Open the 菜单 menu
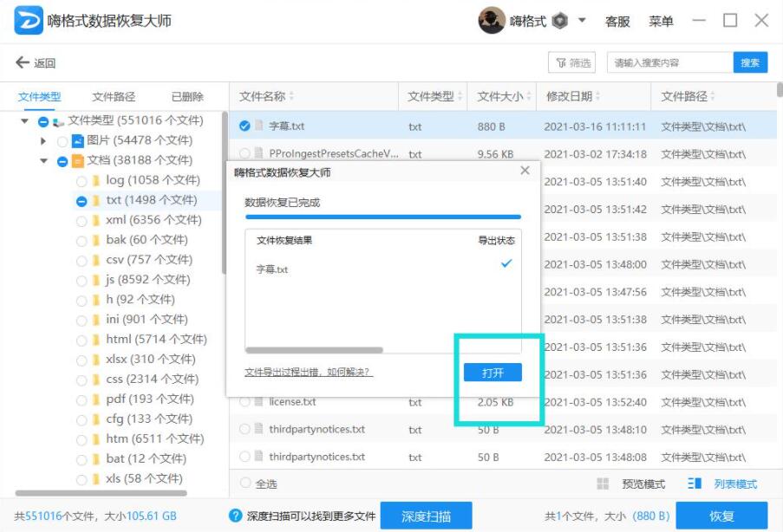Screen dimensions: 783x532 tap(661, 21)
